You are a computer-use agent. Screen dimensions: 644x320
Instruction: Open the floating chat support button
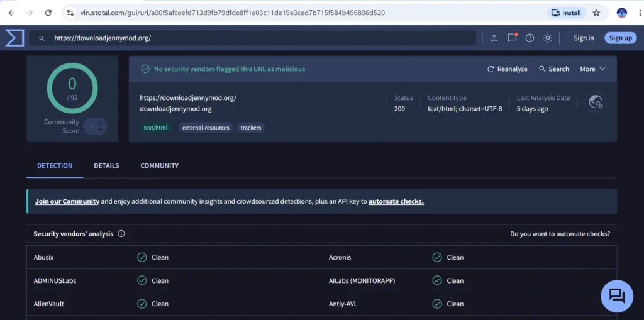pos(617,296)
